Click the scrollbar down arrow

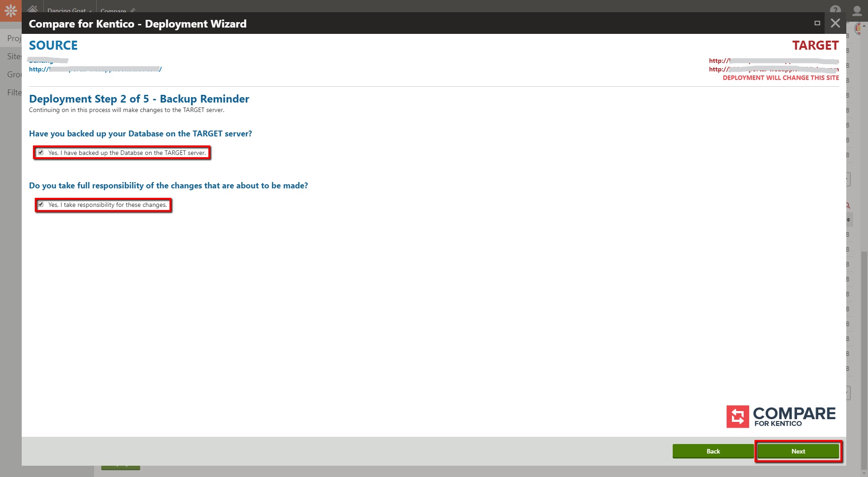(864, 473)
